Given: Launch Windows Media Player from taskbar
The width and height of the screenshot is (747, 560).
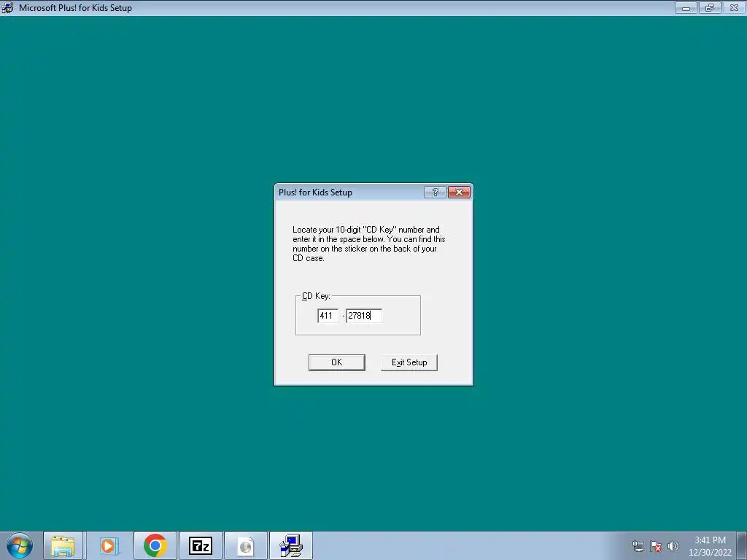Looking at the screenshot, I should [109, 545].
